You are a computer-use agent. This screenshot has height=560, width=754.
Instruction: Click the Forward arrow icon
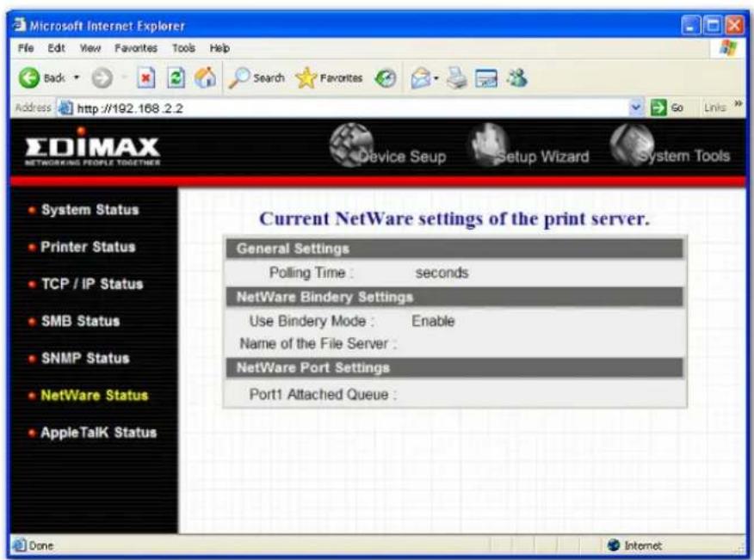[x=102, y=78]
